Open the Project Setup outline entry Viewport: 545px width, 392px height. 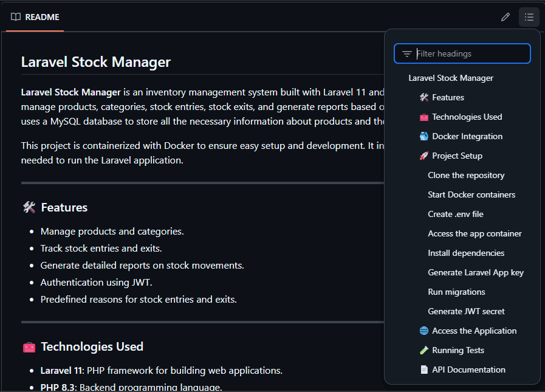(x=451, y=156)
